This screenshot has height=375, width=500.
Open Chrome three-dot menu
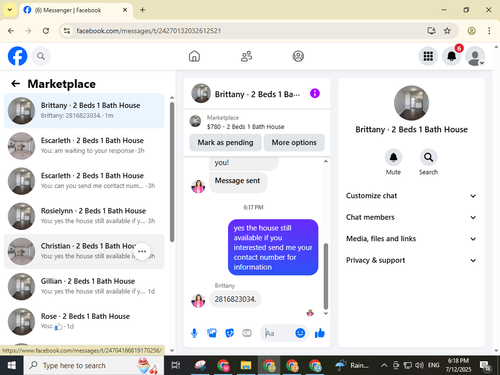(x=489, y=31)
